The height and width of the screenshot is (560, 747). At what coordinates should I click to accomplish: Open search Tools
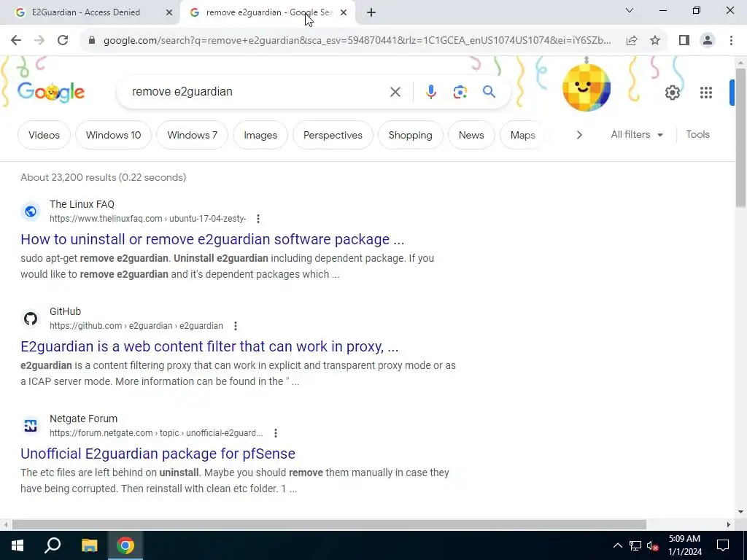tap(697, 135)
